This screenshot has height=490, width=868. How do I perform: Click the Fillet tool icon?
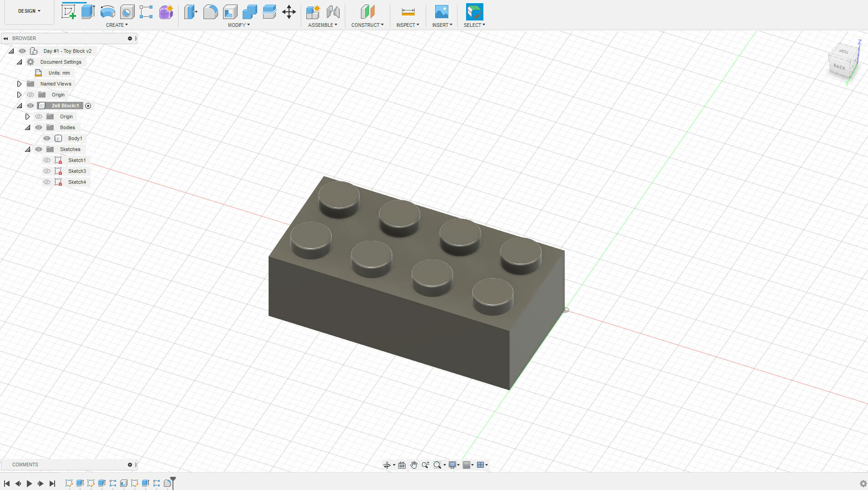pos(210,12)
